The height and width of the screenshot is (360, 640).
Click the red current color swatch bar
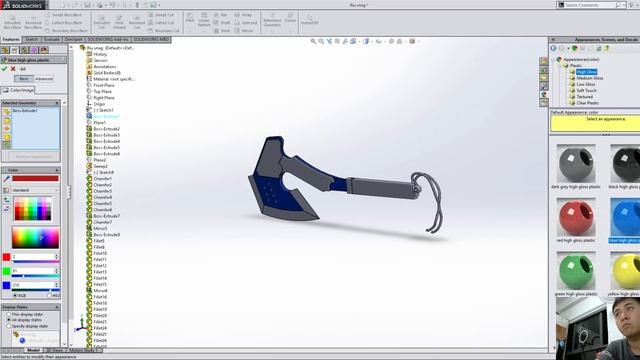35,178
